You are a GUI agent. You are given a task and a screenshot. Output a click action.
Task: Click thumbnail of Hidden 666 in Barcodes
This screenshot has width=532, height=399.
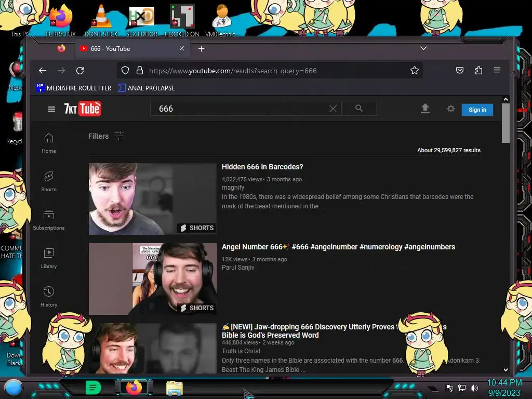[x=152, y=199]
